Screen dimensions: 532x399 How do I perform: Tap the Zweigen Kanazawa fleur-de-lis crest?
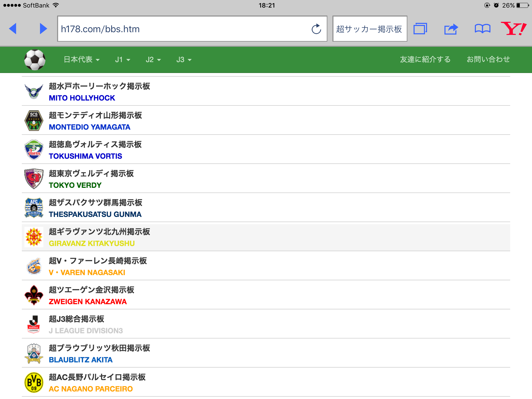tap(34, 295)
